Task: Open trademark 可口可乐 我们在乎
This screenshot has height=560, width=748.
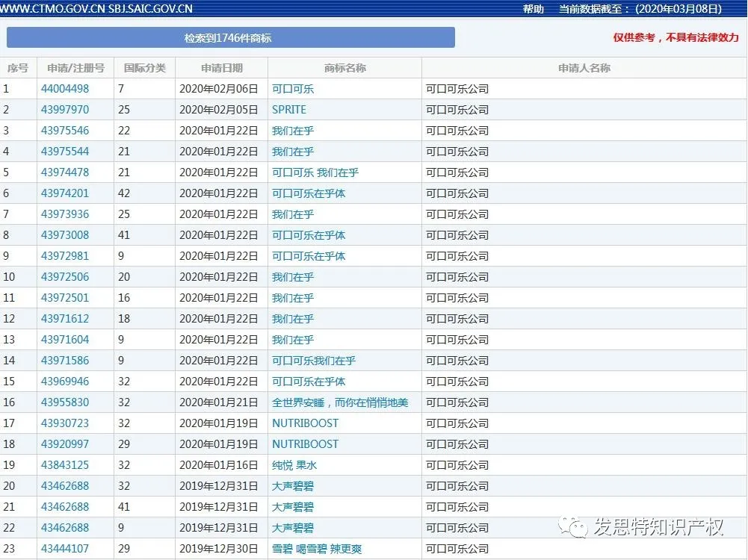Action: (315, 172)
